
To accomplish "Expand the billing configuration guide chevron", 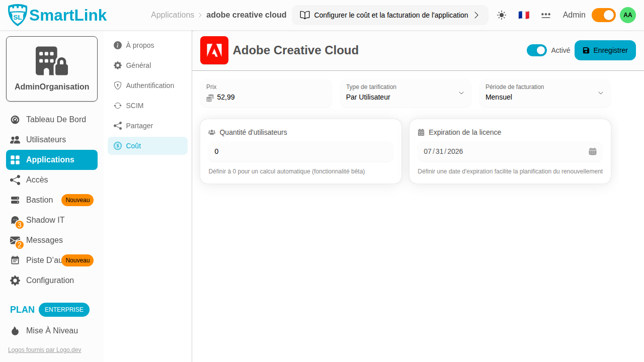I will (476, 15).
